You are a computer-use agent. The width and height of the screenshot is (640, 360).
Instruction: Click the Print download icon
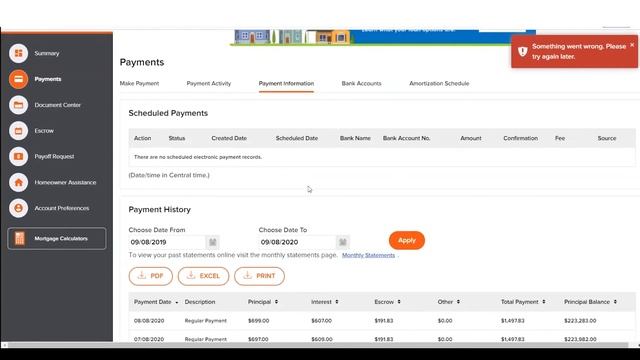(x=247, y=276)
